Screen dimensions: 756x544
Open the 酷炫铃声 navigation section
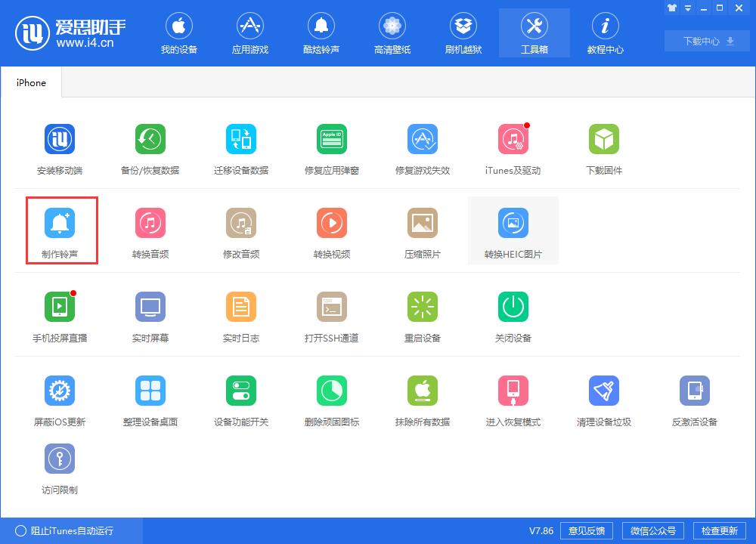321,32
